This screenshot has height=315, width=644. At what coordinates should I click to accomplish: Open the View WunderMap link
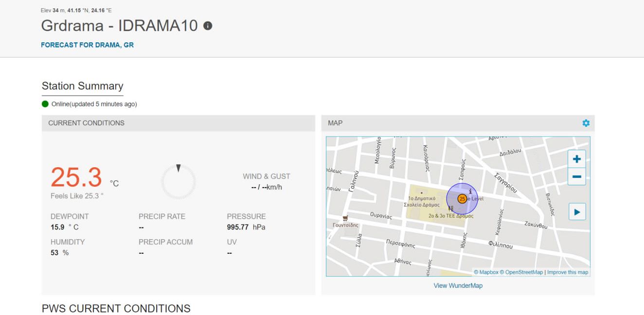pyautogui.click(x=458, y=286)
